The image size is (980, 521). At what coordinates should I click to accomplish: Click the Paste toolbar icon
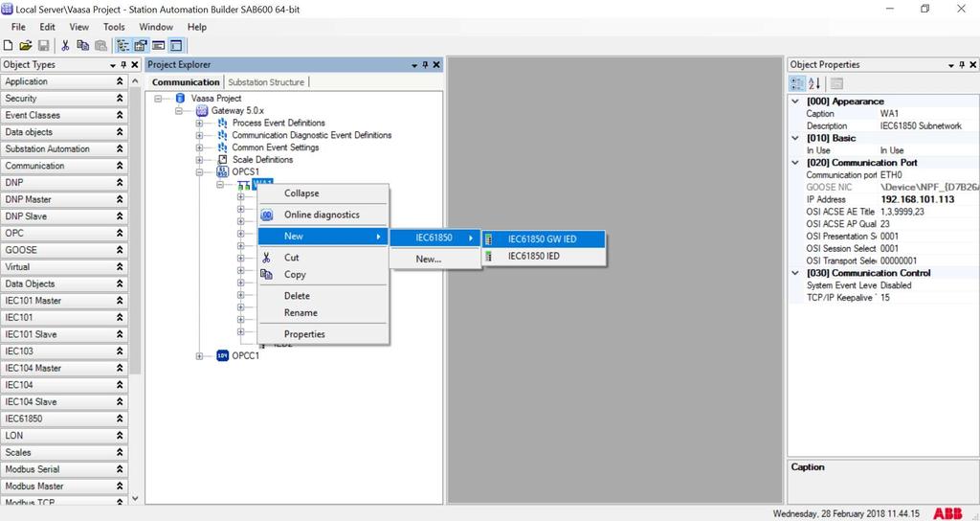click(x=100, y=46)
